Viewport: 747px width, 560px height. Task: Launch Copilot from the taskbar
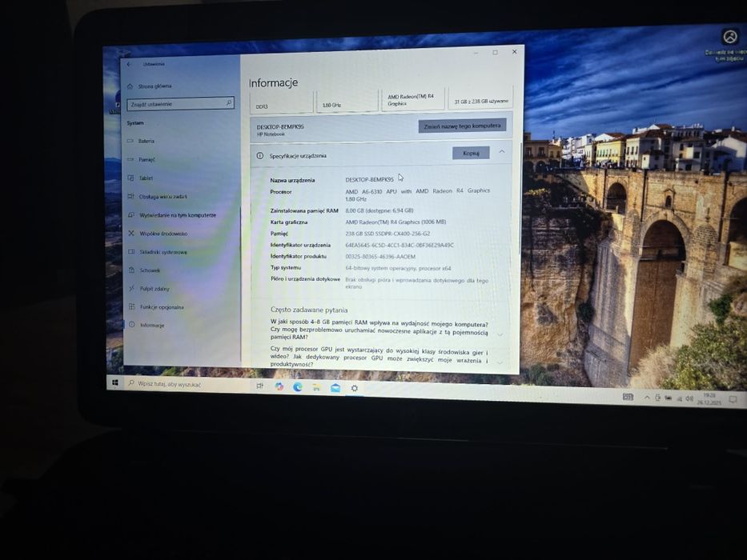click(x=279, y=386)
